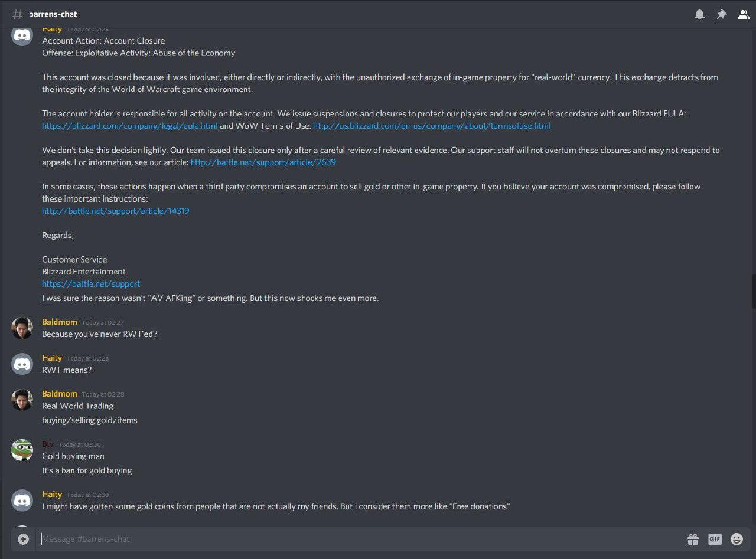Open the GIF picker
The image size is (756, 559).
[715, 539]
